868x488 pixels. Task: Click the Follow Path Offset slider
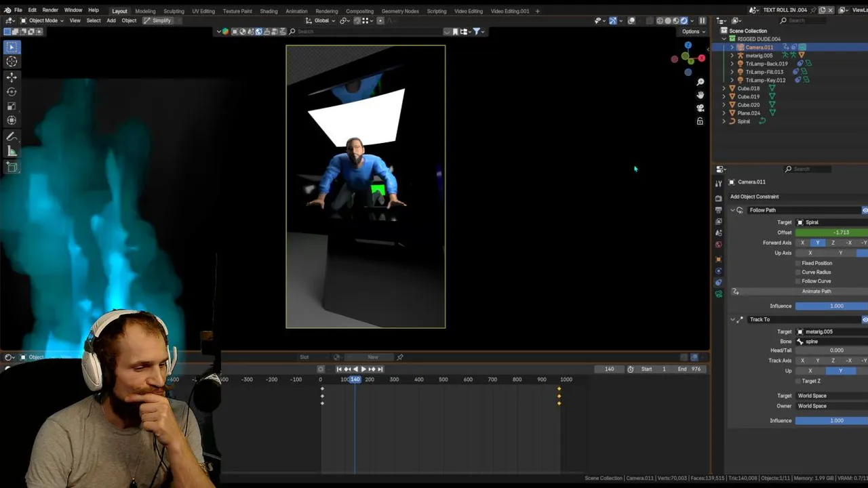click(x=831, y=232)
